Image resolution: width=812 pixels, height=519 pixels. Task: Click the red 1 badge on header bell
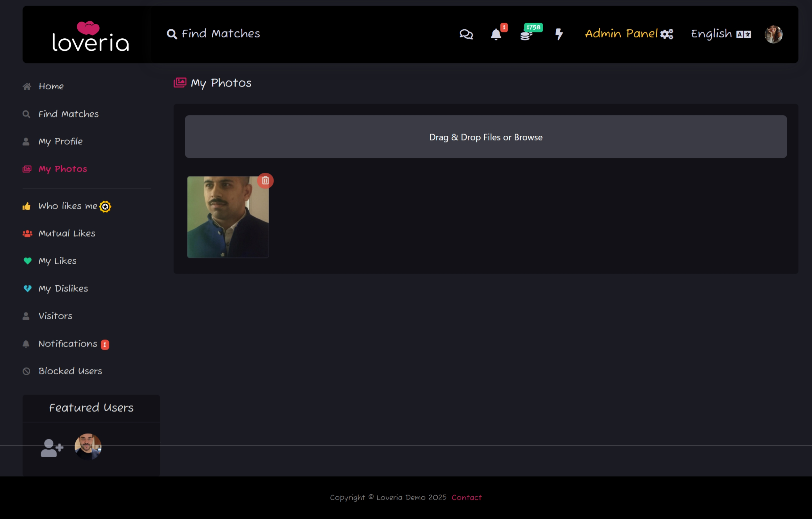point(504,27)
